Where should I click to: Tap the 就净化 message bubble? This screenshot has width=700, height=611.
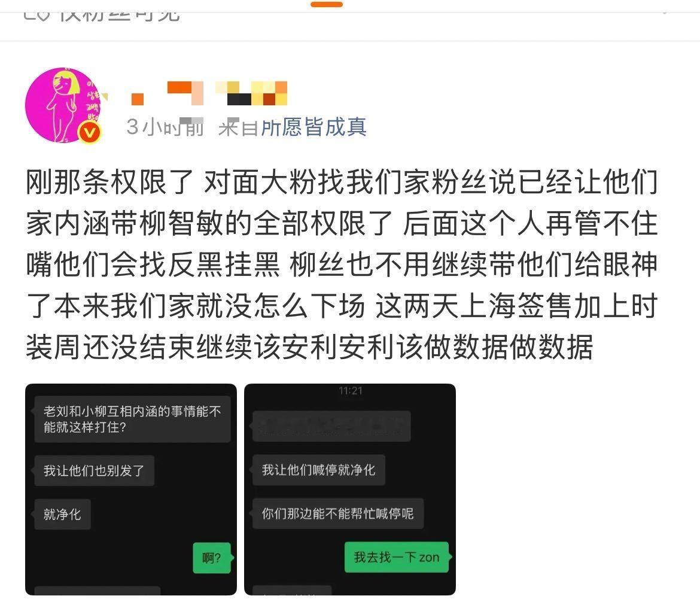click(62, 515)
